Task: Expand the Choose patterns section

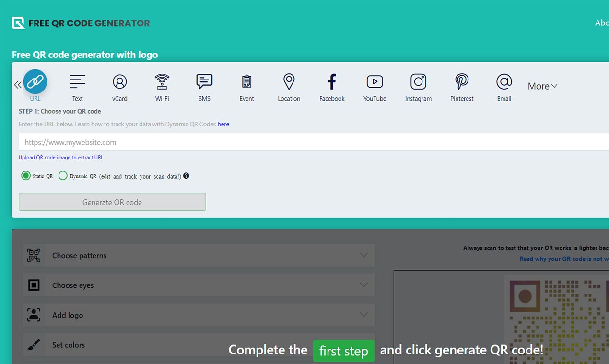Action: tap(199, 255)
